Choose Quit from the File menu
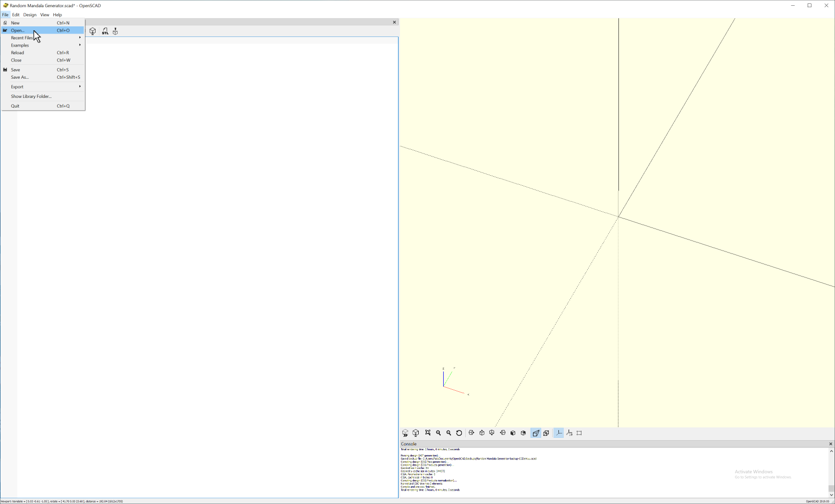Screen dimensions: 835x504 click(x=43, y=106)
